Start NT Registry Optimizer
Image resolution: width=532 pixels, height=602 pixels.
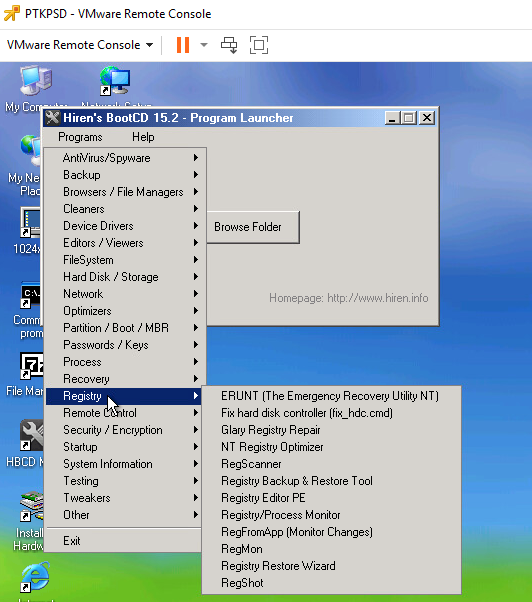coord(331,447)
